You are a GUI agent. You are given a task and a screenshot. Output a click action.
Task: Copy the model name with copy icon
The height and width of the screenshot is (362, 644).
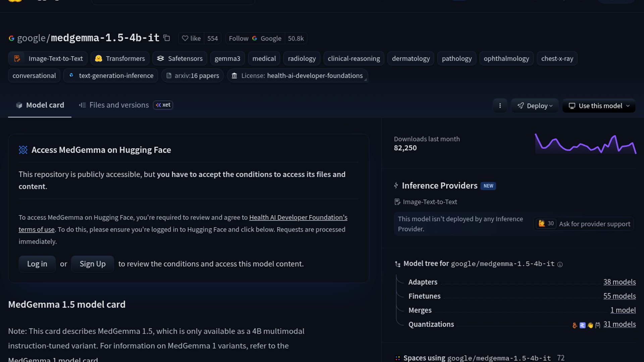click(x=167, y=38)
